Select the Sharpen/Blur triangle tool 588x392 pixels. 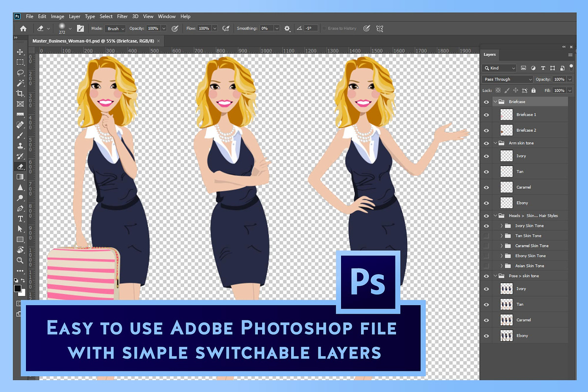(20, 188)
